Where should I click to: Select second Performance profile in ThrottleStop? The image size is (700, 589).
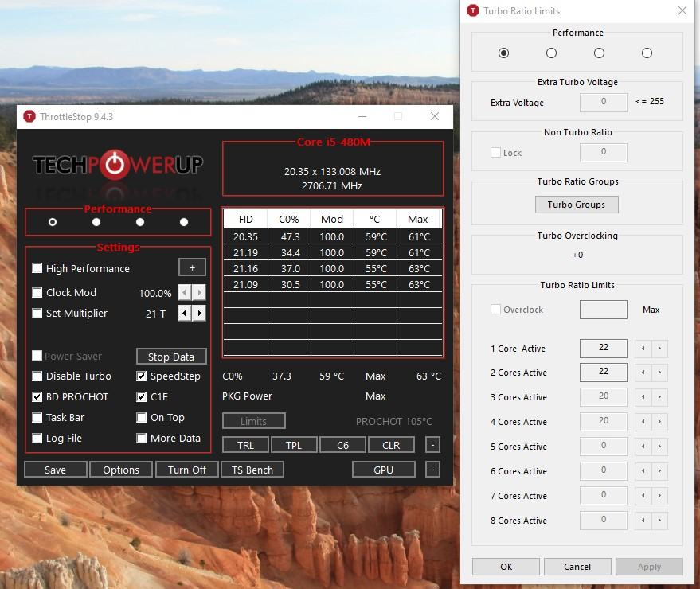[x=96, y=222]
